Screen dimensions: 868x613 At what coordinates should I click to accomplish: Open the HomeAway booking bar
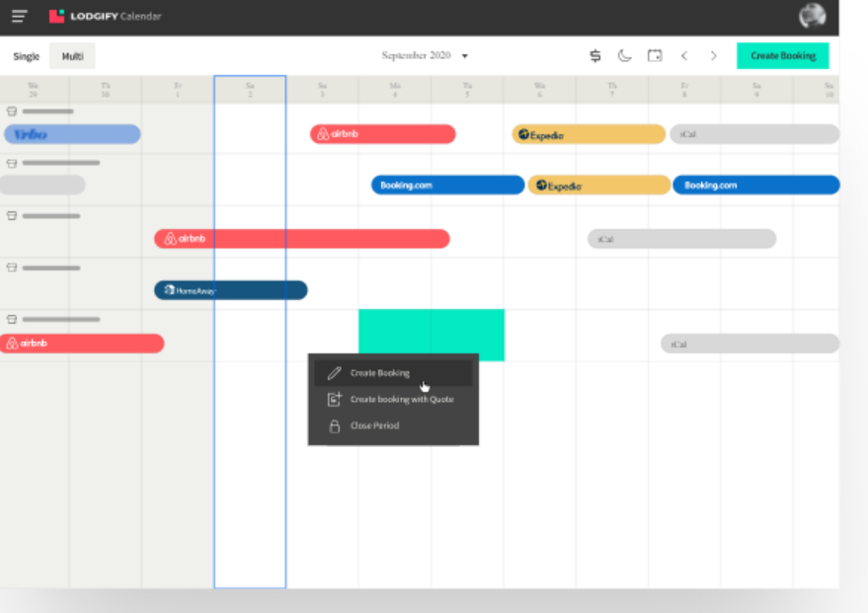(230, 290)
